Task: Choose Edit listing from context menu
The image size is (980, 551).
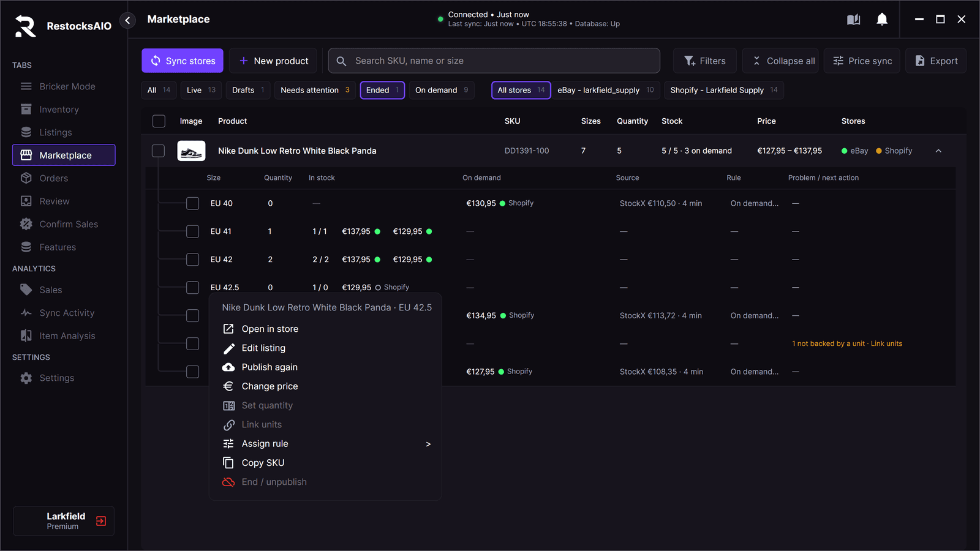Action: [325, 348]
